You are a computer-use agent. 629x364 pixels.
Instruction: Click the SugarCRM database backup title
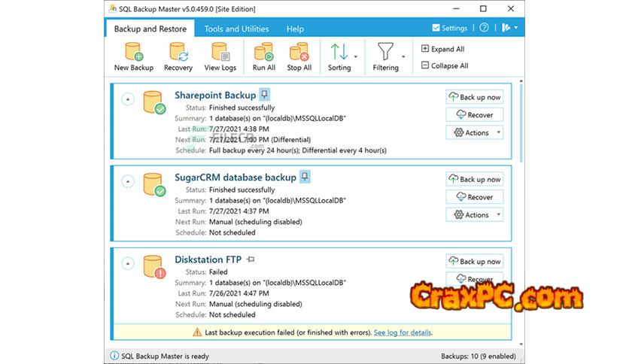tap(235, 177)
